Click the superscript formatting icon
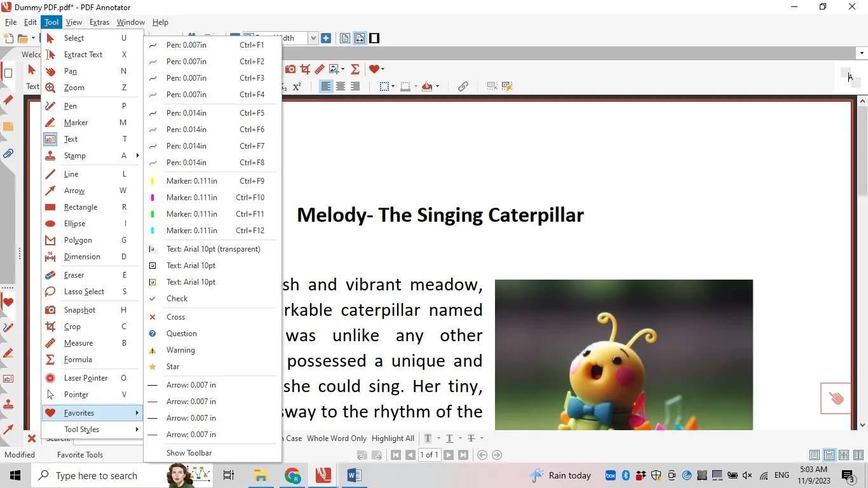 297,86
